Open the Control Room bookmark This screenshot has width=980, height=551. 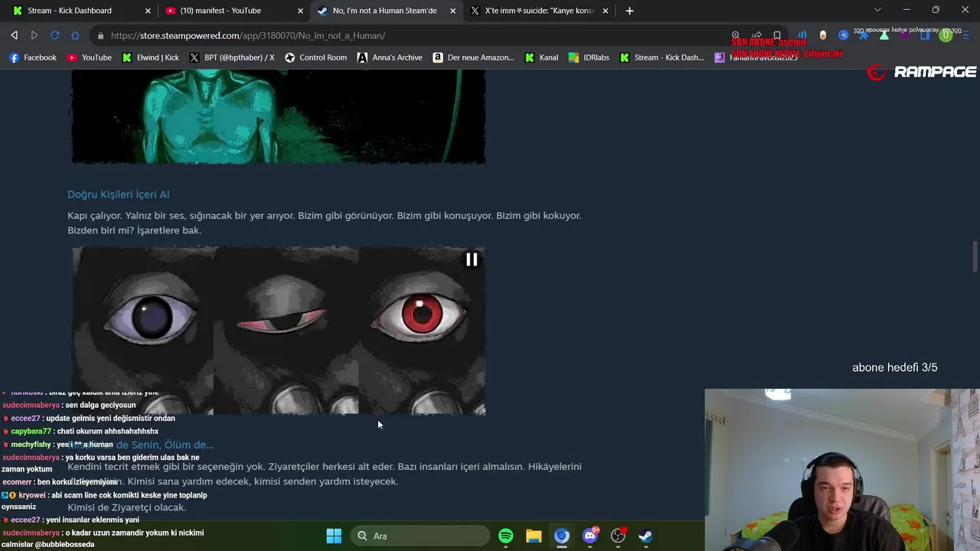click(315, 57)
